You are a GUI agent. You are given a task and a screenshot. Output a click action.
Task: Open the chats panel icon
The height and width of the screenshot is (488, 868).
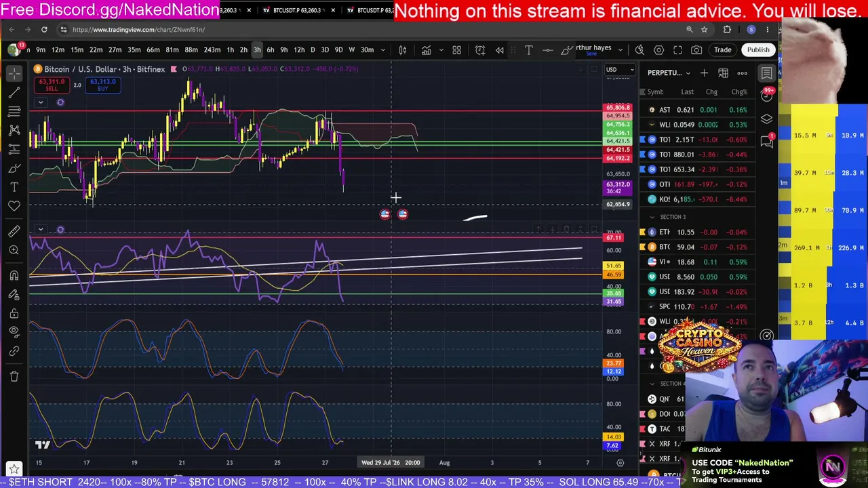pyautogui.click(x=766, y=142)
